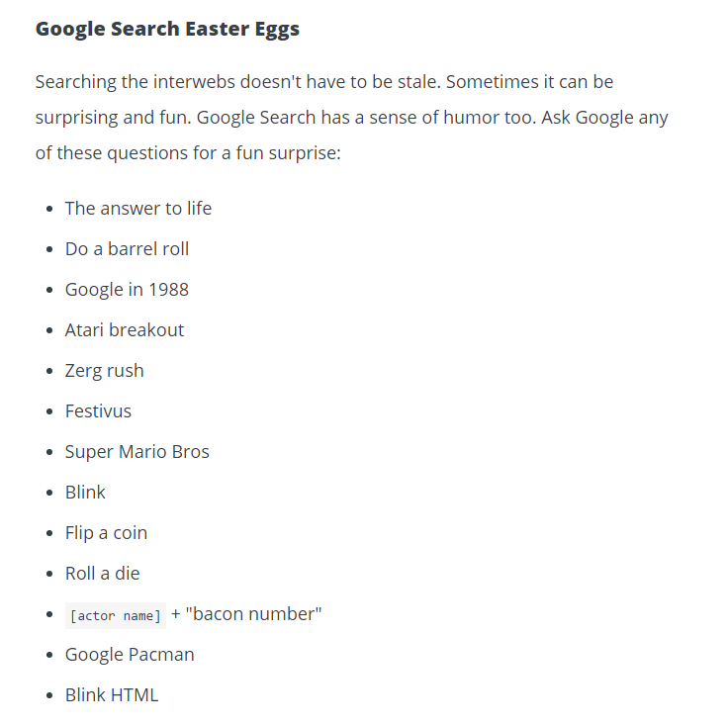The height and width of the screenshot is (726, 728).
Task: Click the 'Google Pacman' list item
Action: tap(130, 655)
